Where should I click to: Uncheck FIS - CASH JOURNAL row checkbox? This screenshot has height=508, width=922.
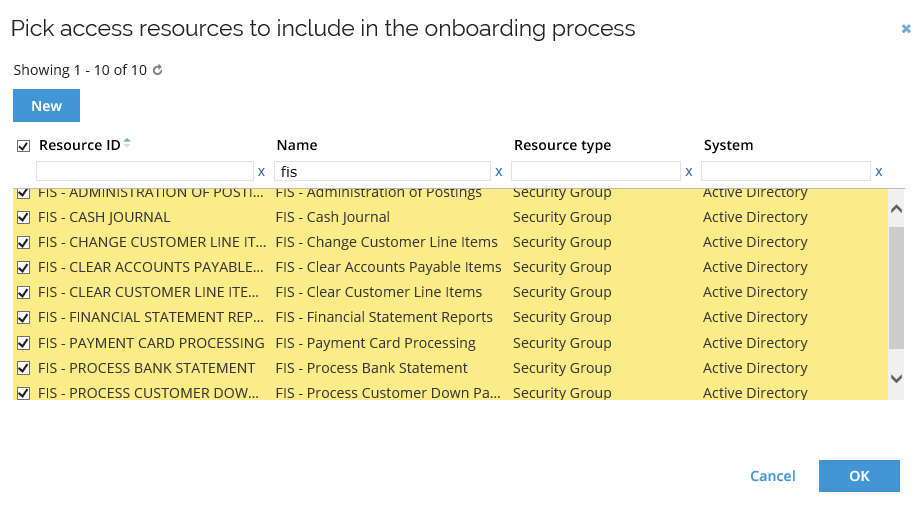pos(23,217)
